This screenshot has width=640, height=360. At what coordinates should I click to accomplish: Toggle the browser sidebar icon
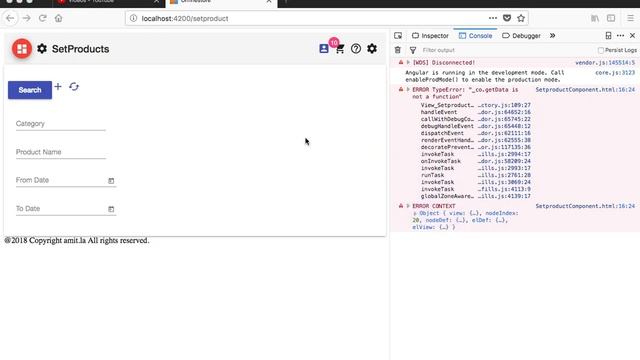click(611, 18)
